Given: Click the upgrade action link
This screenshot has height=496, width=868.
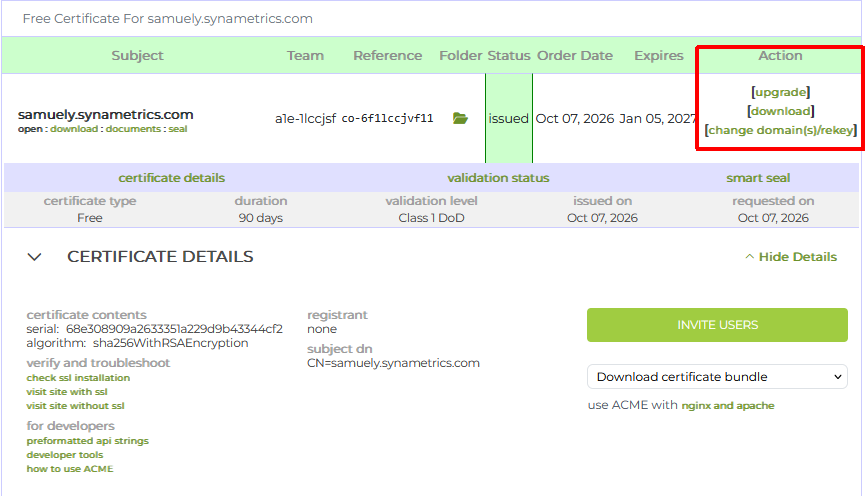Looking at the screenshot, I should click(x=781, y=92).
